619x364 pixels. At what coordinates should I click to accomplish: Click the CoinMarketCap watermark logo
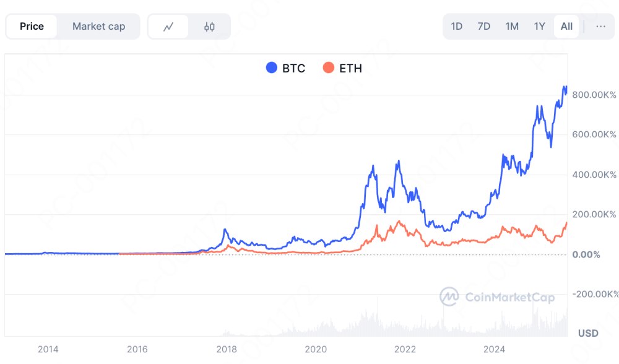[x=449, y=297]
